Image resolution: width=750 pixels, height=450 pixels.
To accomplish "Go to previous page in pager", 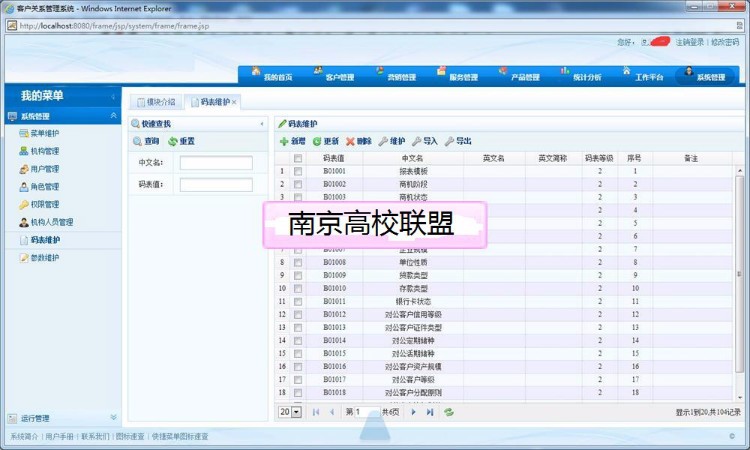I will click(331, 412).
